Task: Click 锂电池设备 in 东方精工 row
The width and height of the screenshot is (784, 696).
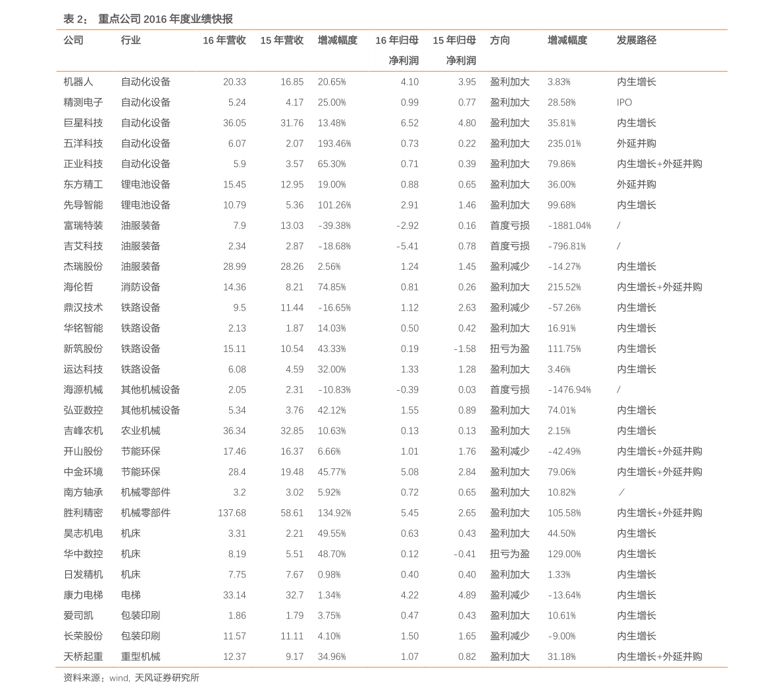Action: click(146, 184)
